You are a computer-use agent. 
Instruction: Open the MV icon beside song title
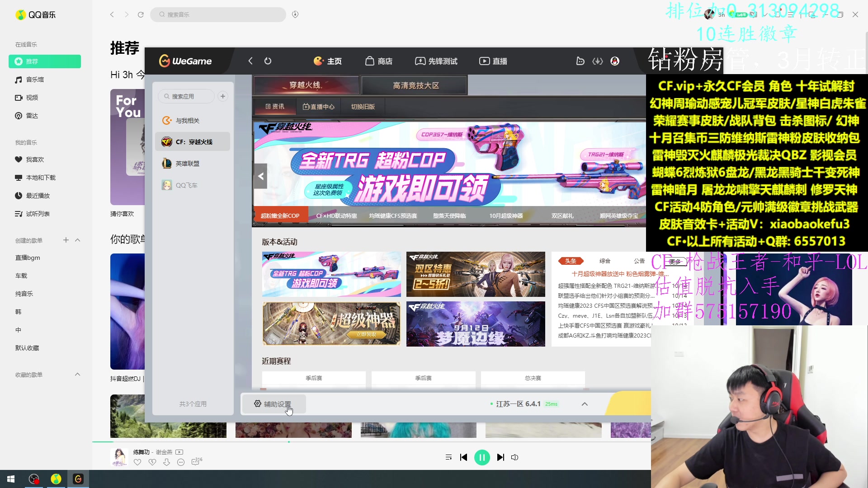pyautogui.click(x=179, y=452)
